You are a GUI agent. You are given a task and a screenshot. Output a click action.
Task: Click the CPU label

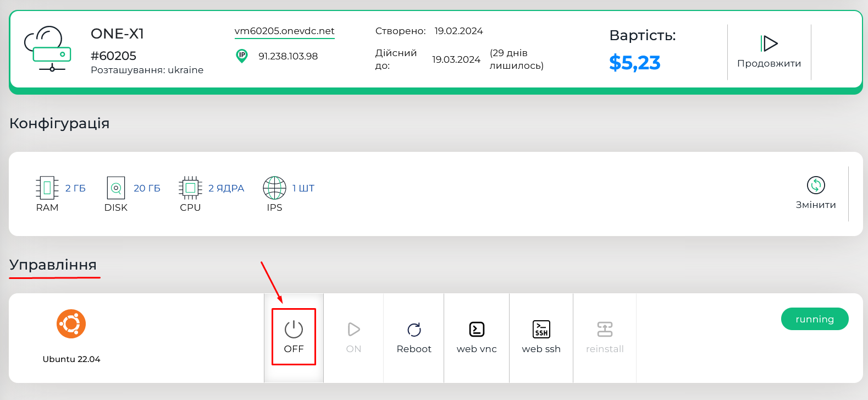(190, 207)
